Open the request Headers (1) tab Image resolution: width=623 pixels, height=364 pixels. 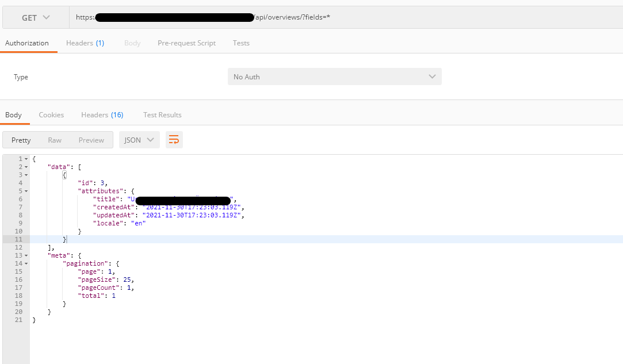tap(85, 43)
